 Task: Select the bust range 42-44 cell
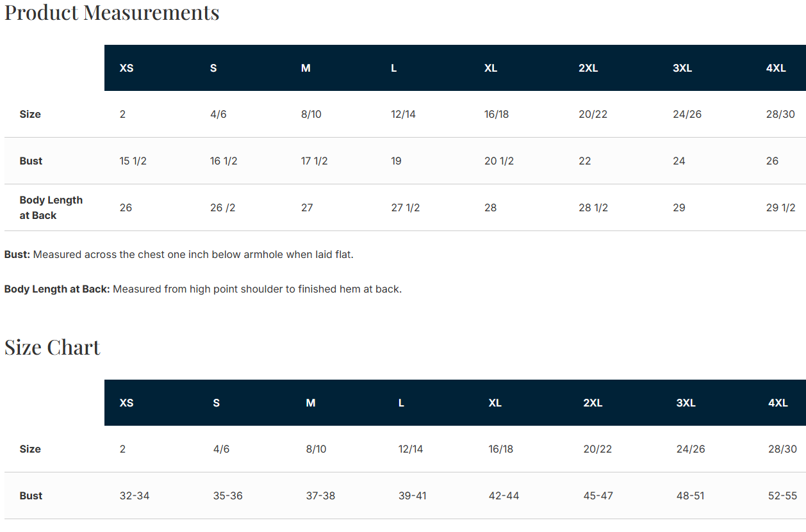(x=504, y=496)
